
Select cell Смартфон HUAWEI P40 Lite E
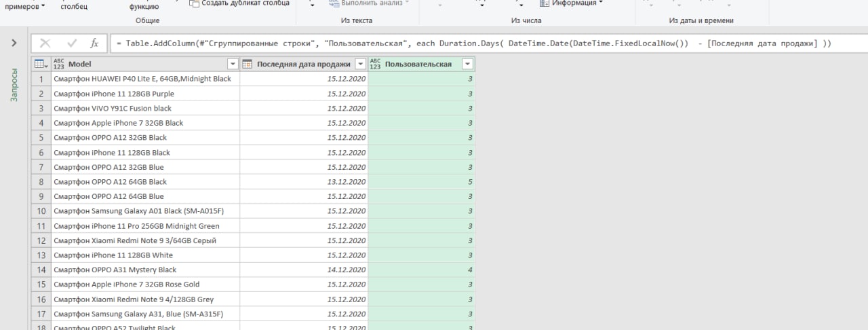point(144,79)
